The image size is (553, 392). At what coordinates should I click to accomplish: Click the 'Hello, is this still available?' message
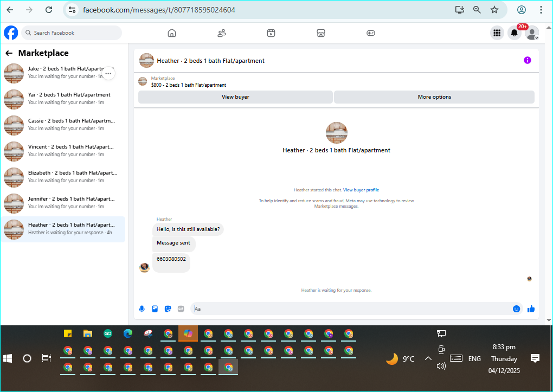coord(188,229)
